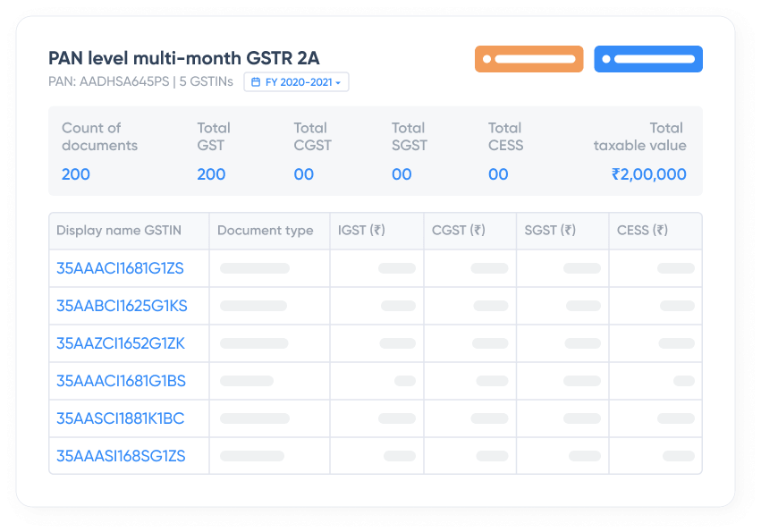
Task: Click the Display name GSTIN column header
Action: coord(119,231)
